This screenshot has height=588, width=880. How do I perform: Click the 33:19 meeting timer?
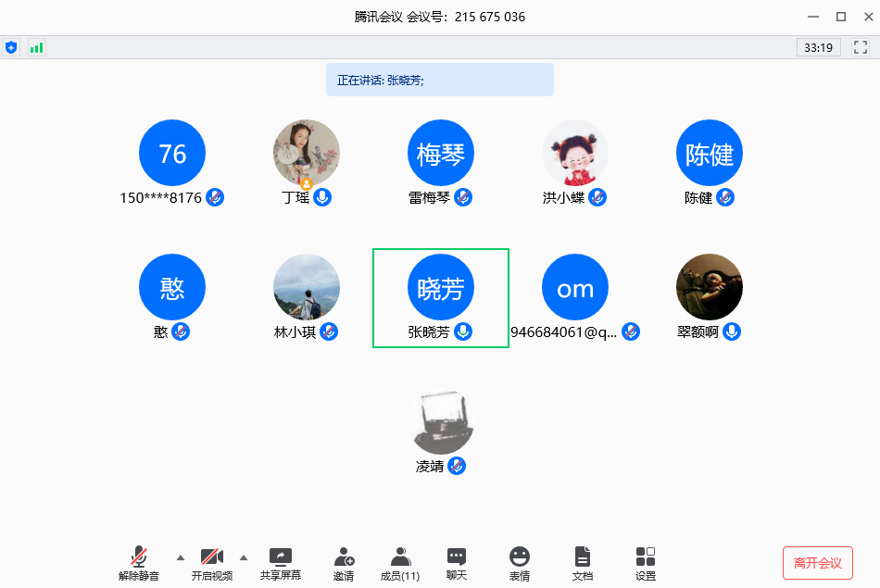tap(819, 47)
